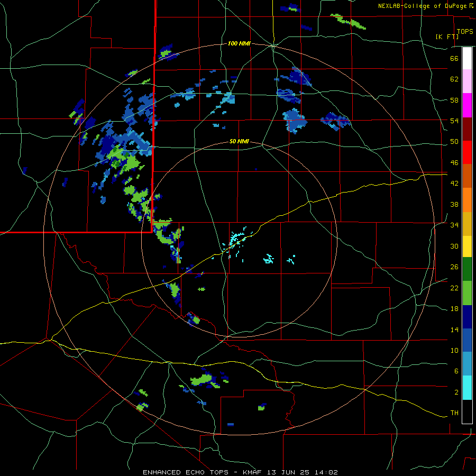Click the light pink swatch in the scale
This screenshot has width=476, height=476.
(467, 81)
